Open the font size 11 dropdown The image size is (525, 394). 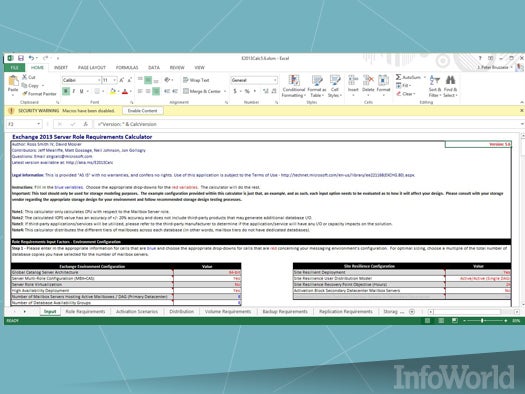pyautogui.click(x=115, y=80)
